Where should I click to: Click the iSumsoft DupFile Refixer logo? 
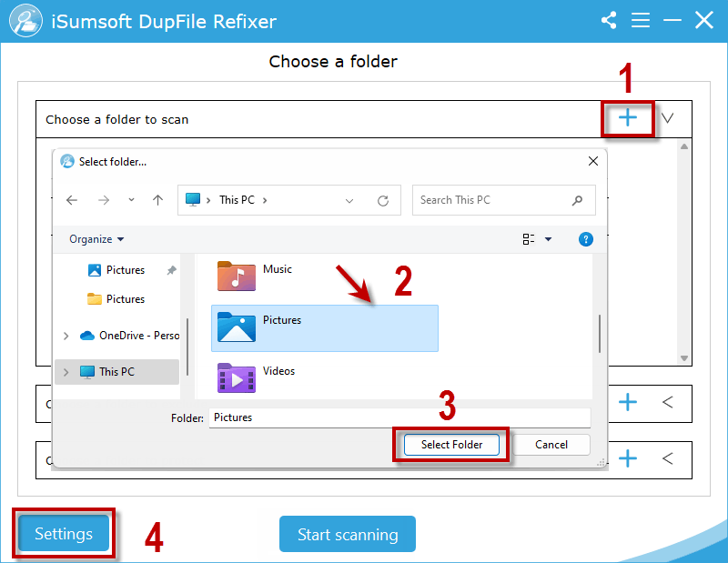pos(25,21)
